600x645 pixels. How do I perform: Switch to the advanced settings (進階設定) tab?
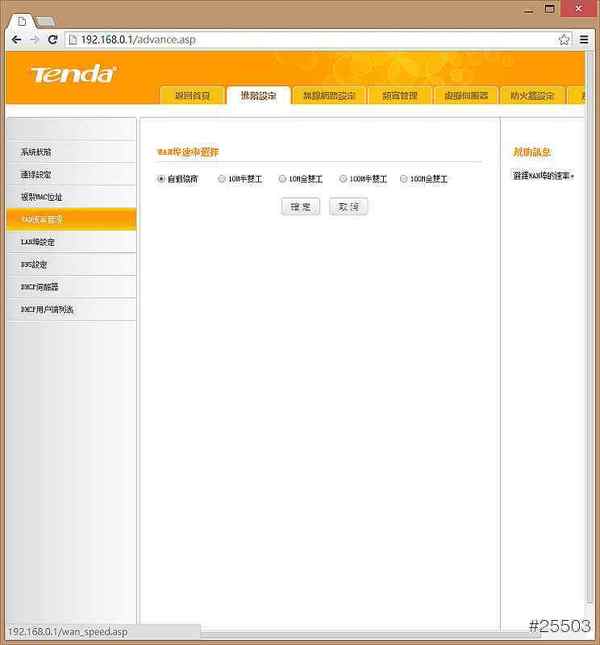[x=259, y=96]
